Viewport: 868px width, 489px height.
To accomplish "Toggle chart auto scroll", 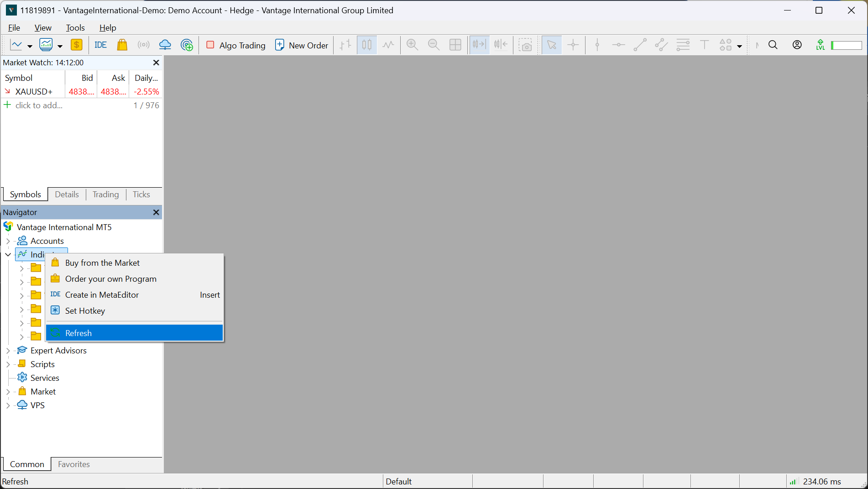I will pyautogui.click(x=479, y=45).
